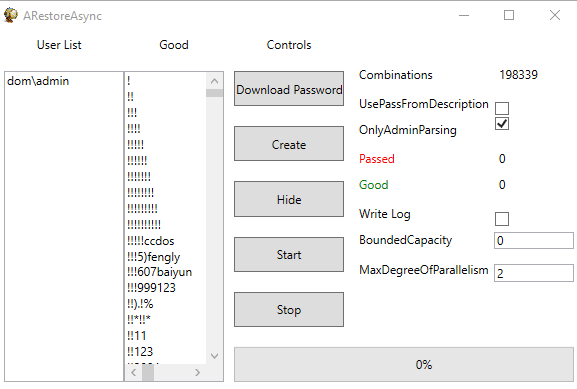Select the !!*!!* list entry
Image resolution: width=577 pixels, height=389 pixels.
[139, 319]
